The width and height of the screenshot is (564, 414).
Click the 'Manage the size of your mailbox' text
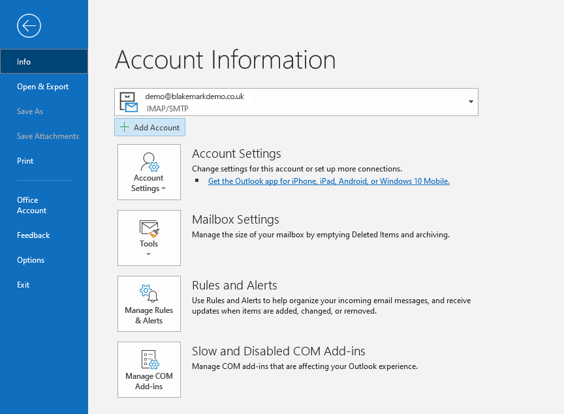pyautogui.click(x=320, y=235)
